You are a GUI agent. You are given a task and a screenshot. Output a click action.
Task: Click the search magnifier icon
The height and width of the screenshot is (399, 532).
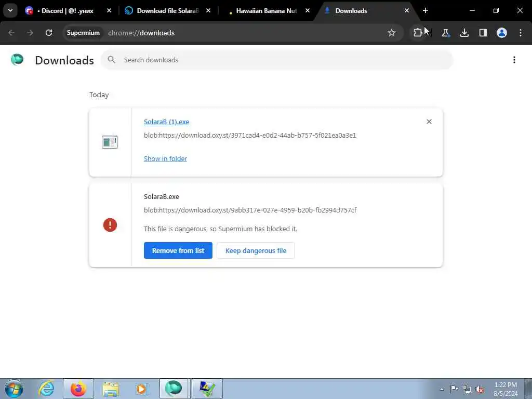[111, 60]
